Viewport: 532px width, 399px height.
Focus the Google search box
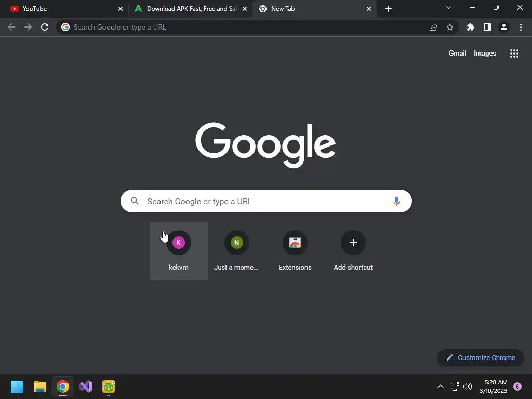(266, 201)
